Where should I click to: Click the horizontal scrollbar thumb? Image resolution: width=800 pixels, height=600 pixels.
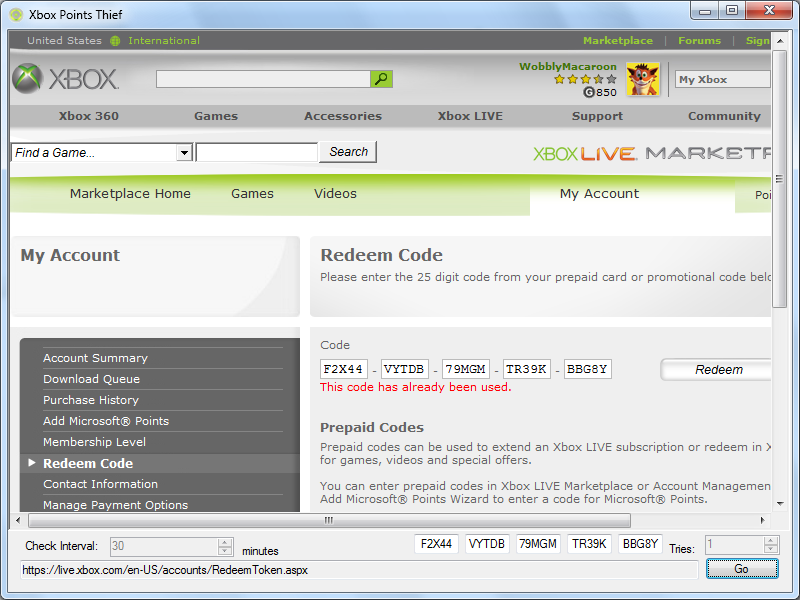click(x=329, y=520)
